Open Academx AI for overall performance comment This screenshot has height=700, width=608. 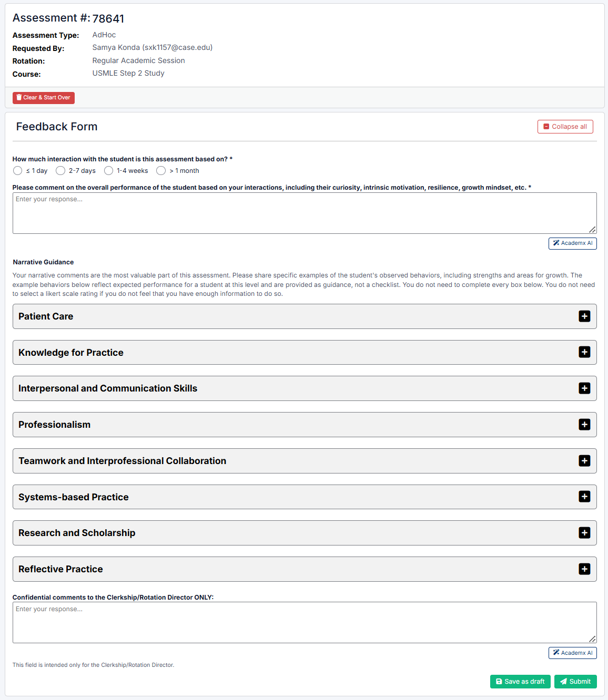click(572, 243)
